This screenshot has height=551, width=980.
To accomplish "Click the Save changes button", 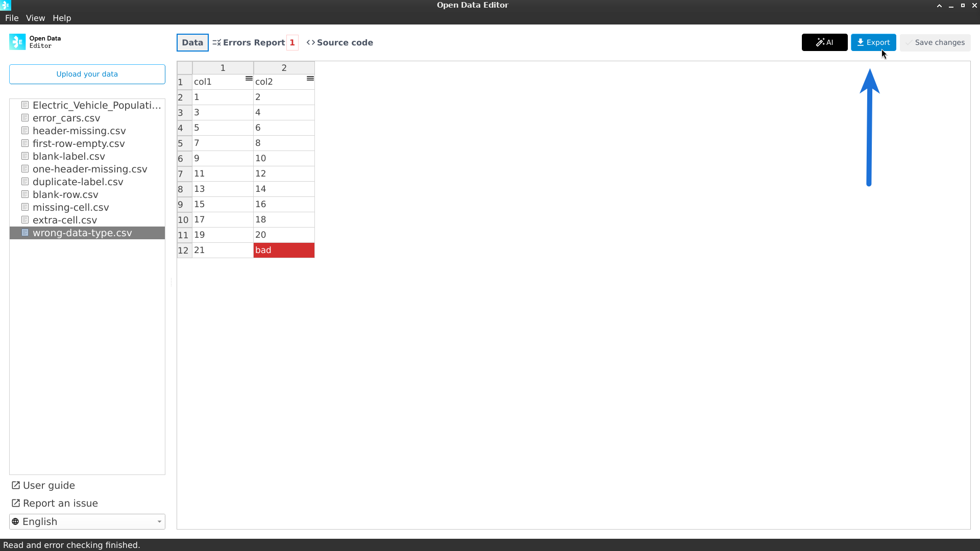I will tap(935, 42).
